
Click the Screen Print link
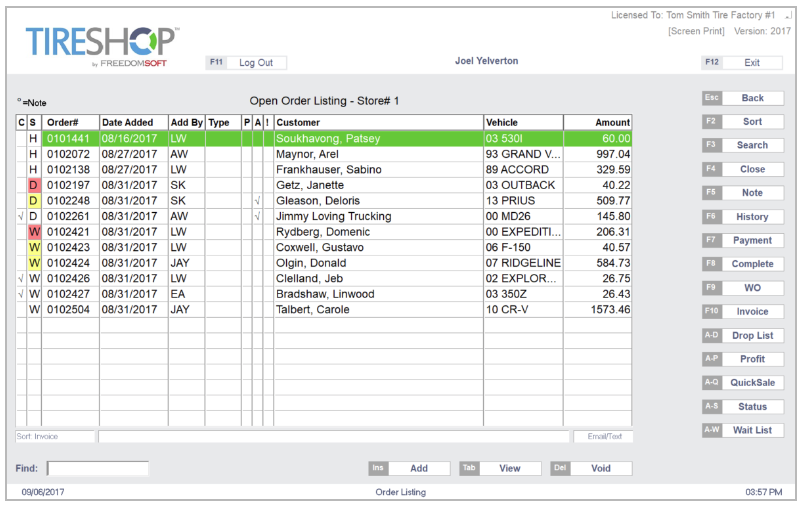pyautogui.click(x=699, y=32)
